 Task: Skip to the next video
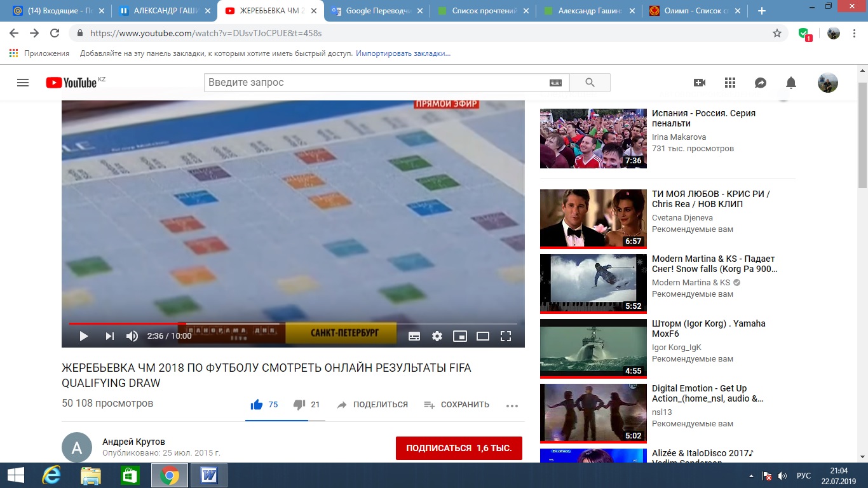point(109,336)
